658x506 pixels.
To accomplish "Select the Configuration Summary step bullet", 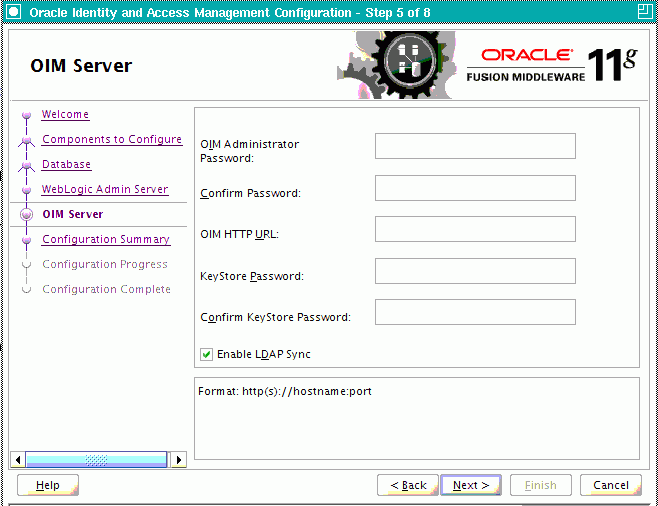I will [26, 240].
